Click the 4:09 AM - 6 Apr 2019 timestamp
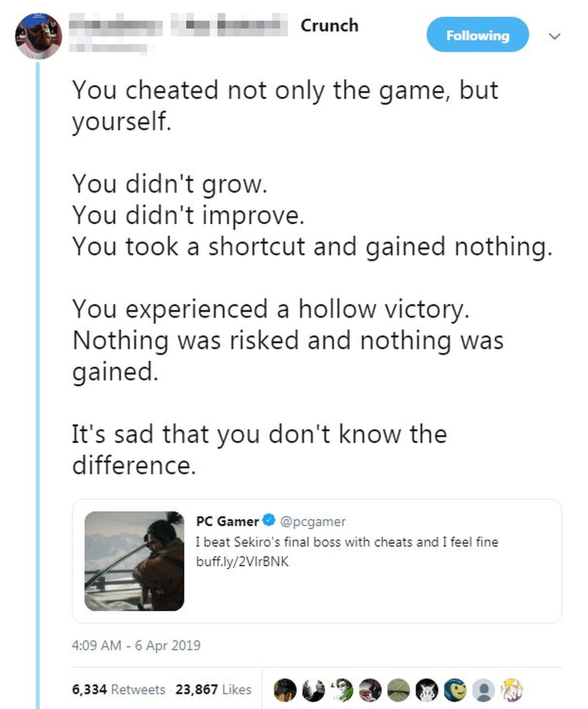This screenshot has width=588, height=709. [136, 646]
